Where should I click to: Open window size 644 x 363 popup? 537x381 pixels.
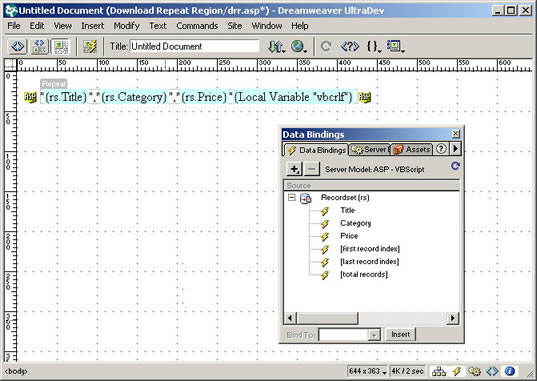tap(367, 371)
